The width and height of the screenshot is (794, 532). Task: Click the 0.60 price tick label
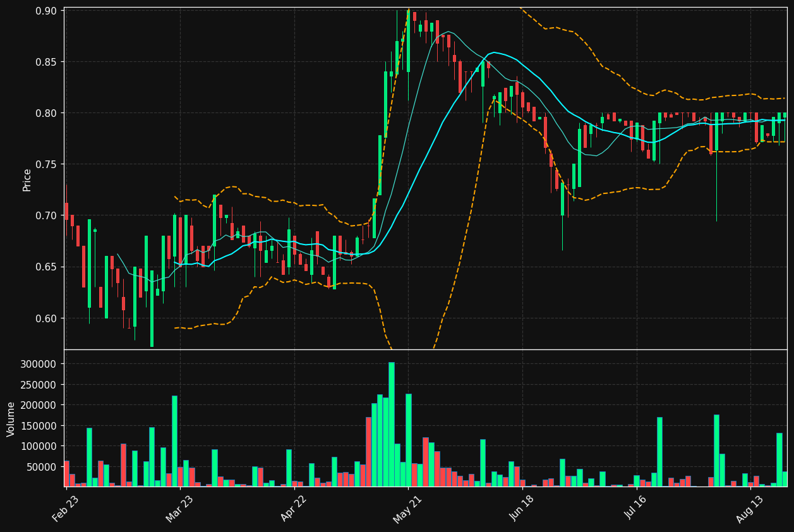47,318
